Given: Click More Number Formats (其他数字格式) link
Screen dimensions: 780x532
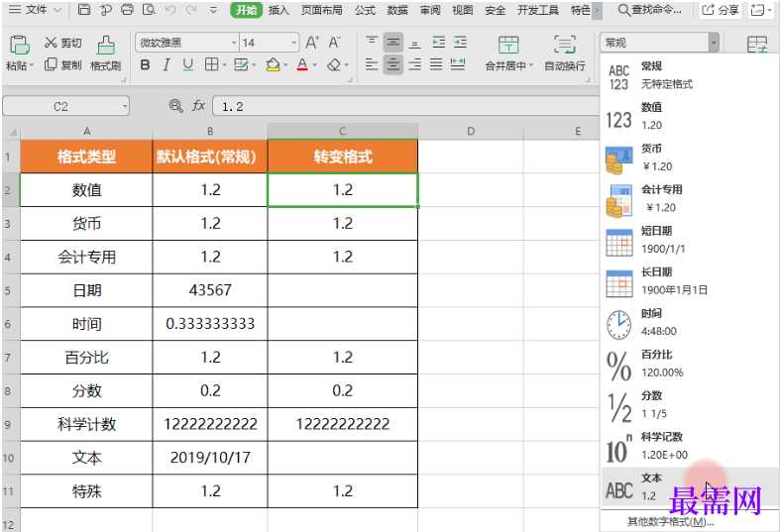Looking at the screenshot, I should [x=670, y=522].
